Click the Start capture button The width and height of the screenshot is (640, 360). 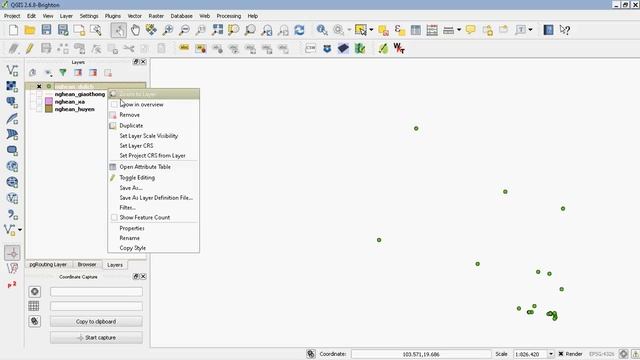click(x=96, y=338)
